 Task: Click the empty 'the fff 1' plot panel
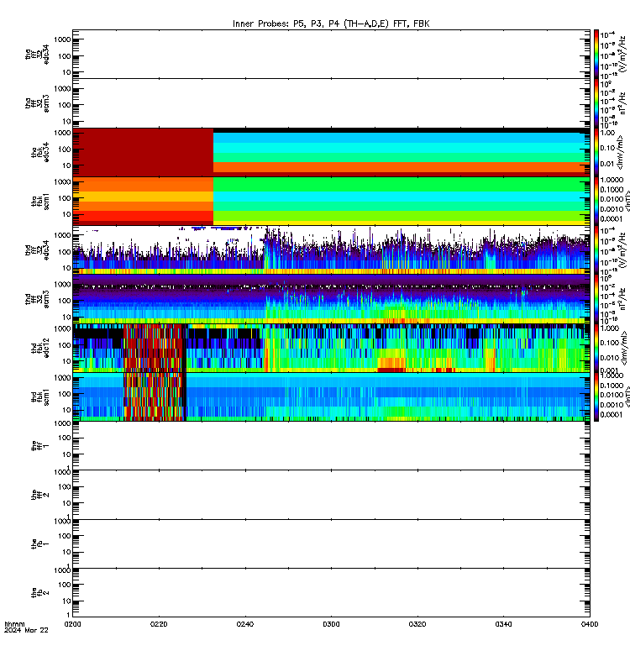click(x=331, y=446)
